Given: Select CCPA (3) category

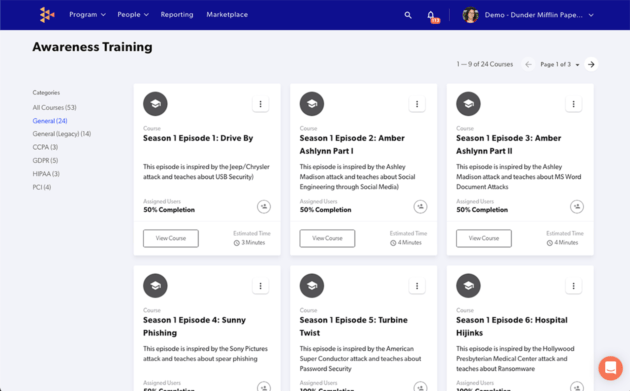Looking at the screenshot, I should tap(45, 147).
